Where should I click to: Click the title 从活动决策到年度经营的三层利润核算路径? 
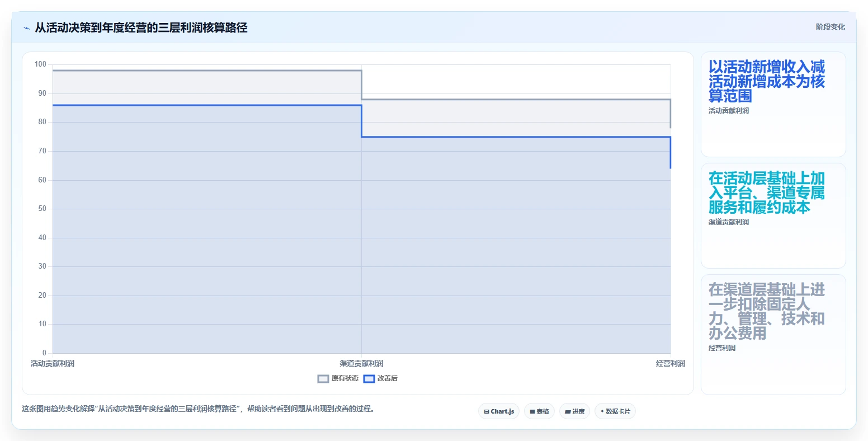(141, 27)
